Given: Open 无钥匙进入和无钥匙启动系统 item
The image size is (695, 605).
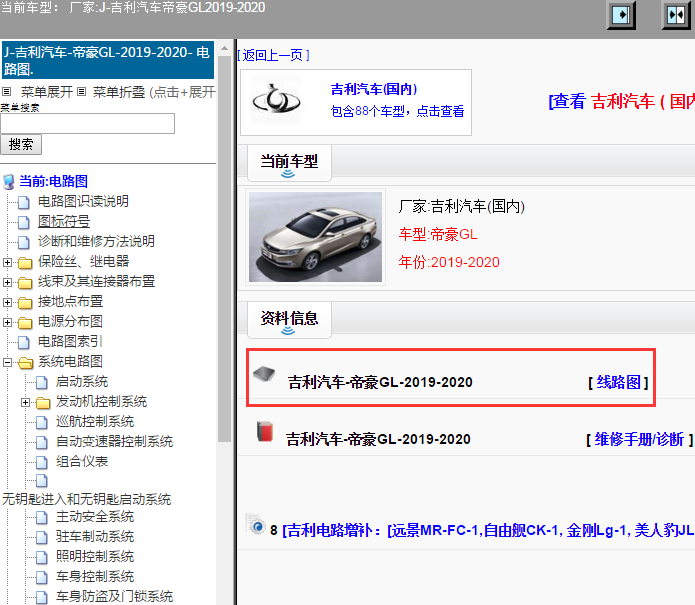Looking at the screenshot, I should pyautogui.click(x=86, y=499).
